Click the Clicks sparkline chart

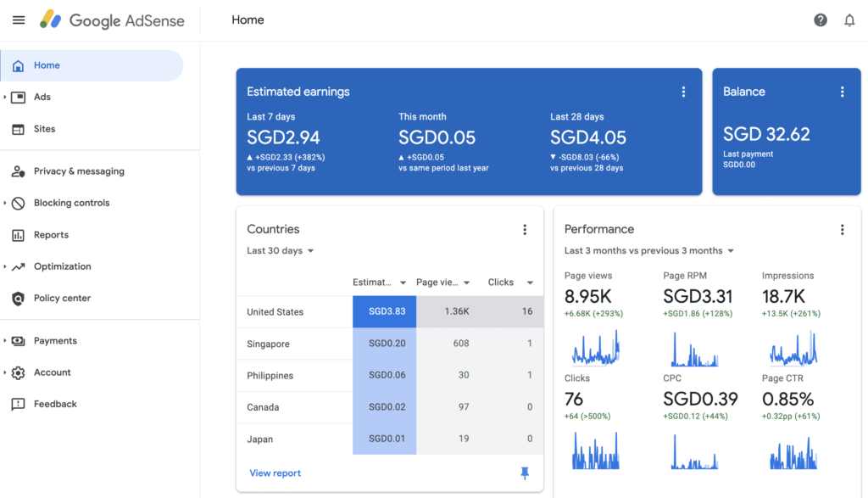coord(596,450)
